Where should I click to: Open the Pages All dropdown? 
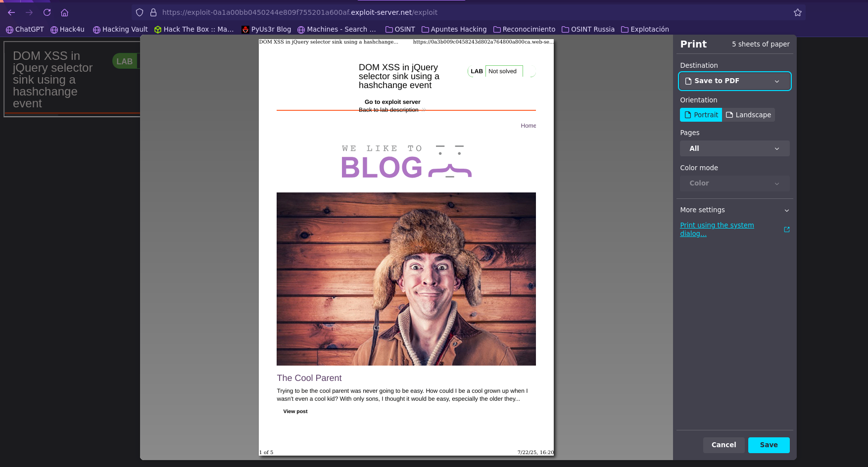(734, 148)
